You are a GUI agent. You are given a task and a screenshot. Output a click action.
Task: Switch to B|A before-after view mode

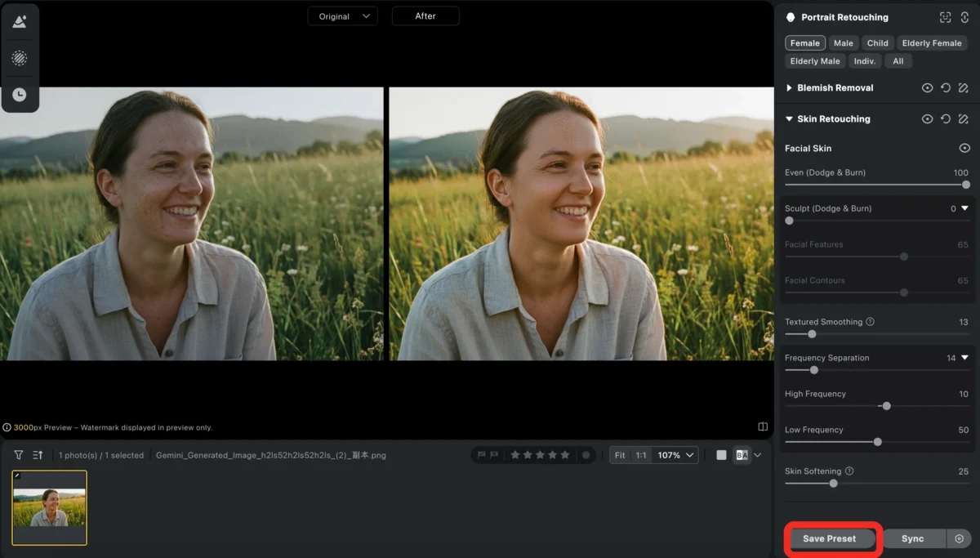point(742,455)
